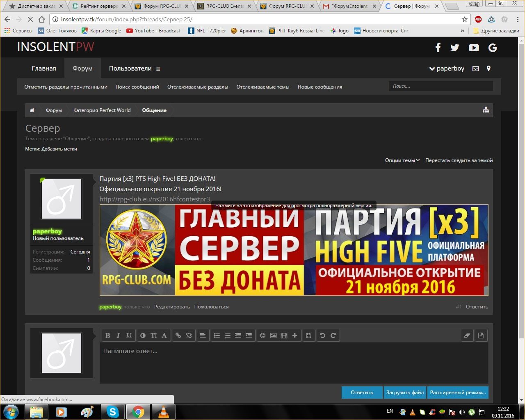Insert a link via editor toolbar

point(178,336)
